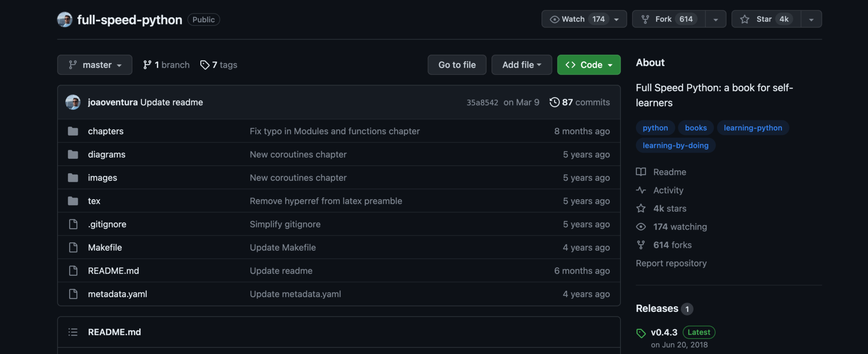Click the tags icon next to 7 tags

point(205,65)
